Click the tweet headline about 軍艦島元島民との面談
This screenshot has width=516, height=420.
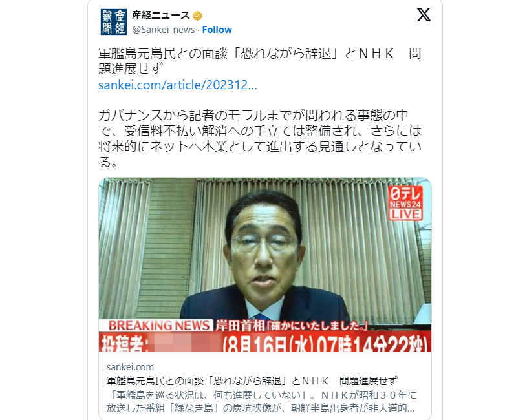pyautogui.click(x=260, y=61)
